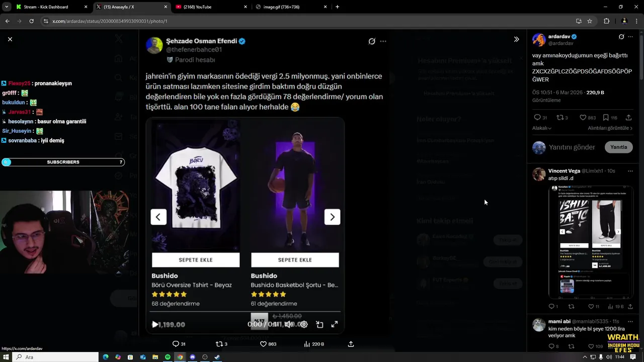The height and width of the screenshot is (362, 644).
Task: Repost Vincent Vega's reply
Action: click(x=571, y=306)
